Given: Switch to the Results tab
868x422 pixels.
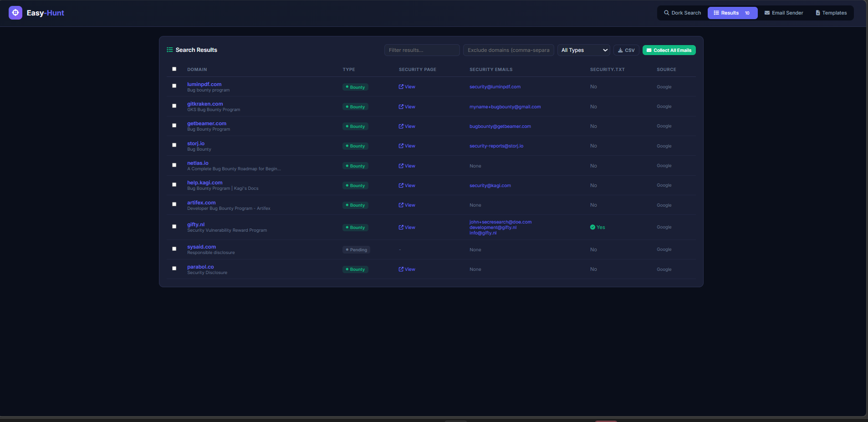Looking at the screenshot, I should [732, 13].
